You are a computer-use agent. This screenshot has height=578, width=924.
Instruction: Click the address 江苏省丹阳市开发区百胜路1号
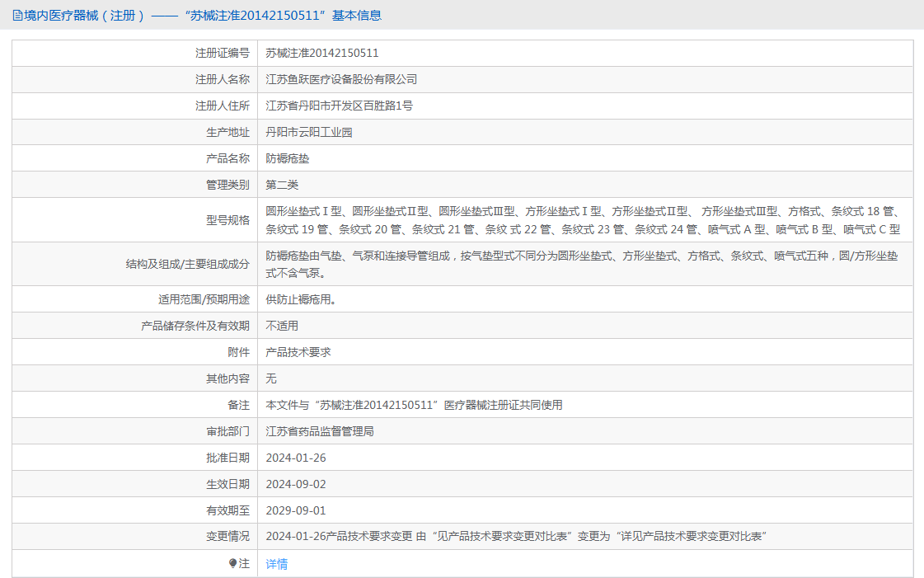[339, 106]
